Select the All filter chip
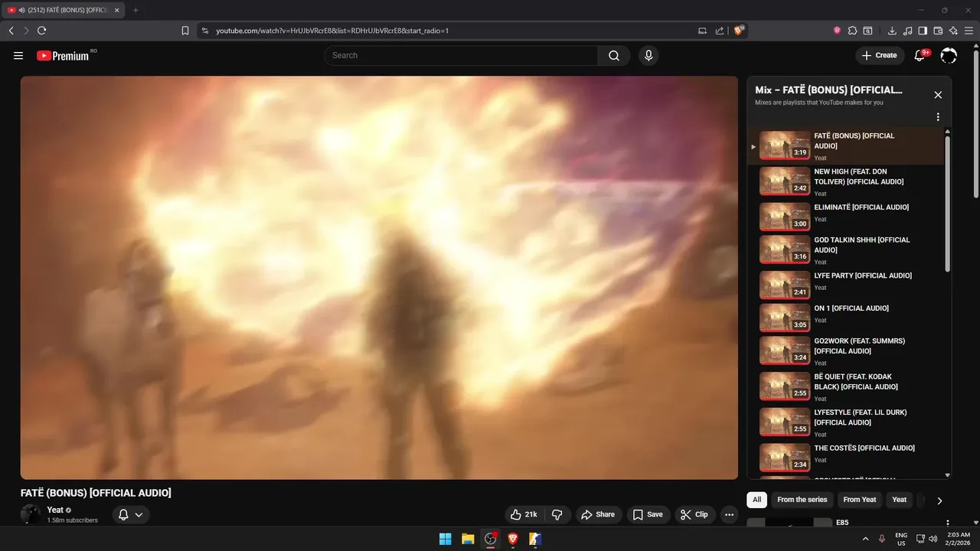This screenshot has height=551, width=980. [x=756, y=500]
